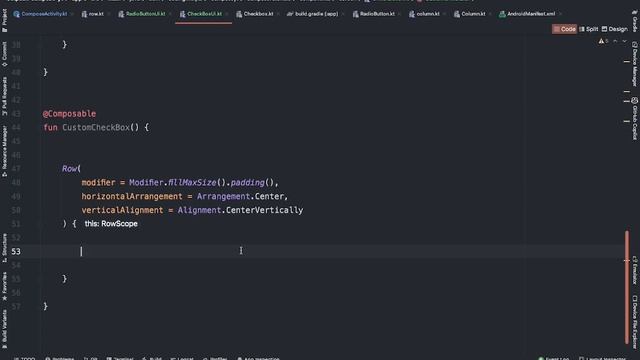Click fillMaxSize in the modifier line
The image size is (640, 360).
click(192, 182)
